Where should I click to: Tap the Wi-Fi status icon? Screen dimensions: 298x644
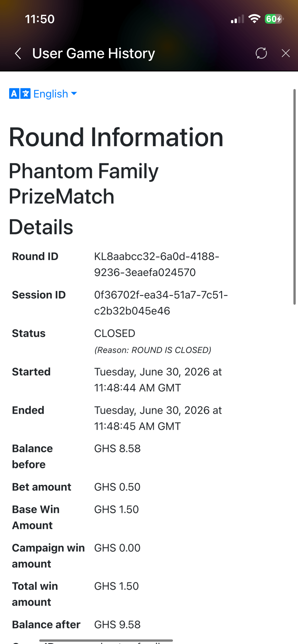point(254,19)
